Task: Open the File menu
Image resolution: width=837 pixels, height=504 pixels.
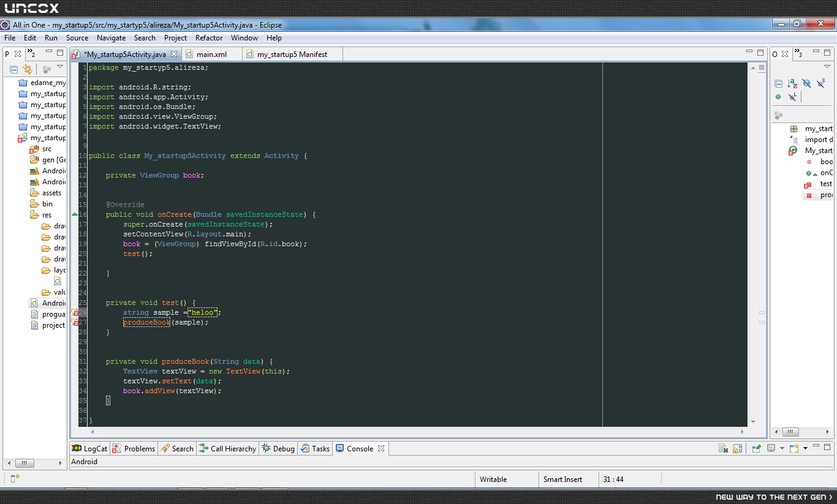Action: pyautogui.click(x=10, y=38)
